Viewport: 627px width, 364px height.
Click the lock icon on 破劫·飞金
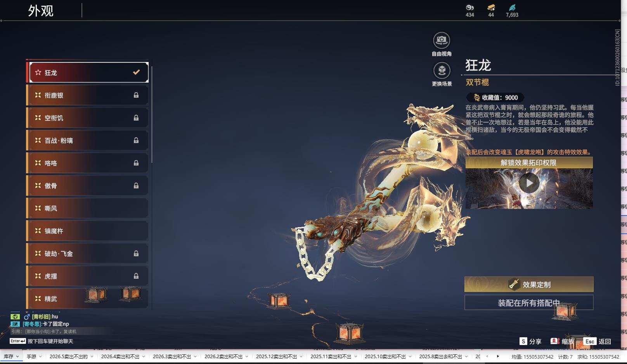[x=136, y=254]
